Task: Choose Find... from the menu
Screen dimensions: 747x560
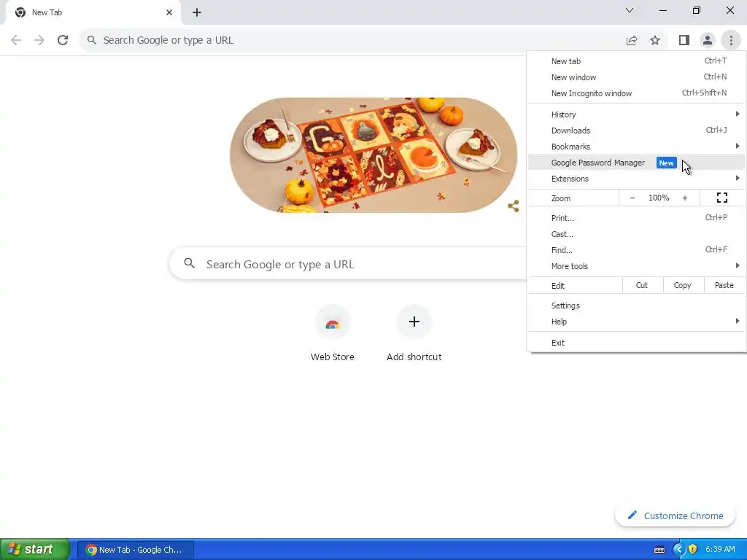Action: point(636,250)
